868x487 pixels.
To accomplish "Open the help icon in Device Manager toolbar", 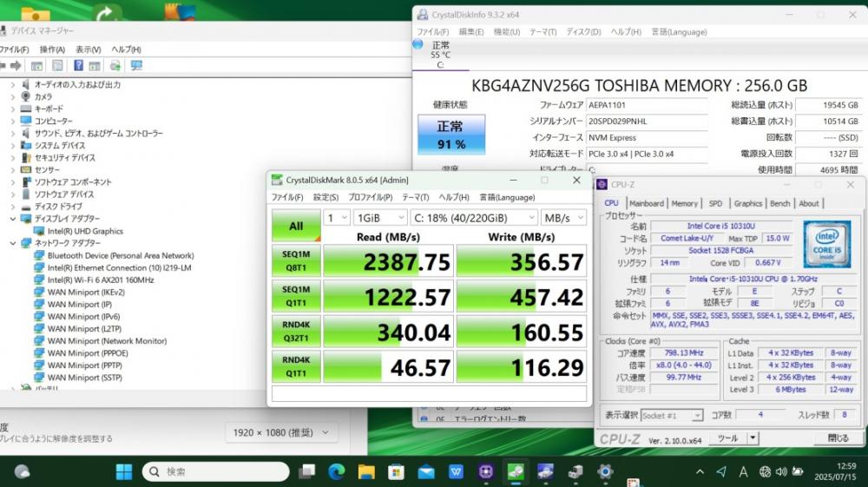I will (78, 66).
